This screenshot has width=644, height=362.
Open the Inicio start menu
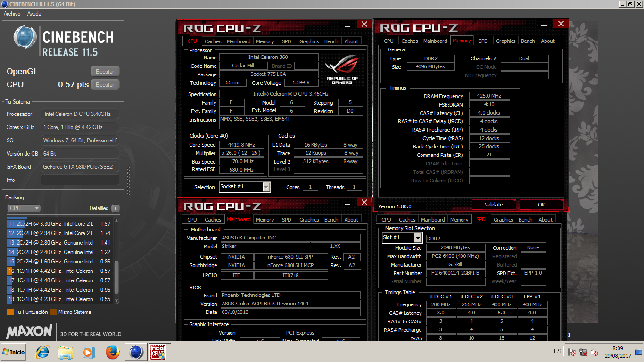click(x=14, y=352)
